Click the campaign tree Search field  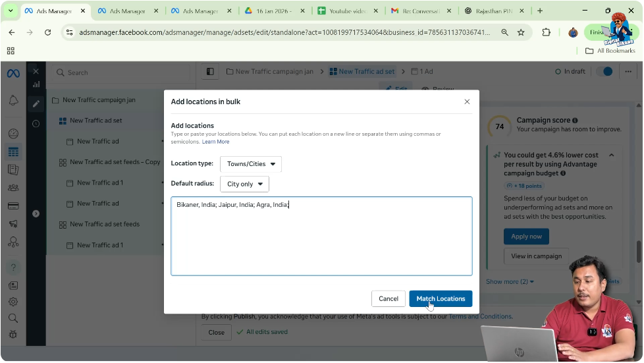point(121,72)
